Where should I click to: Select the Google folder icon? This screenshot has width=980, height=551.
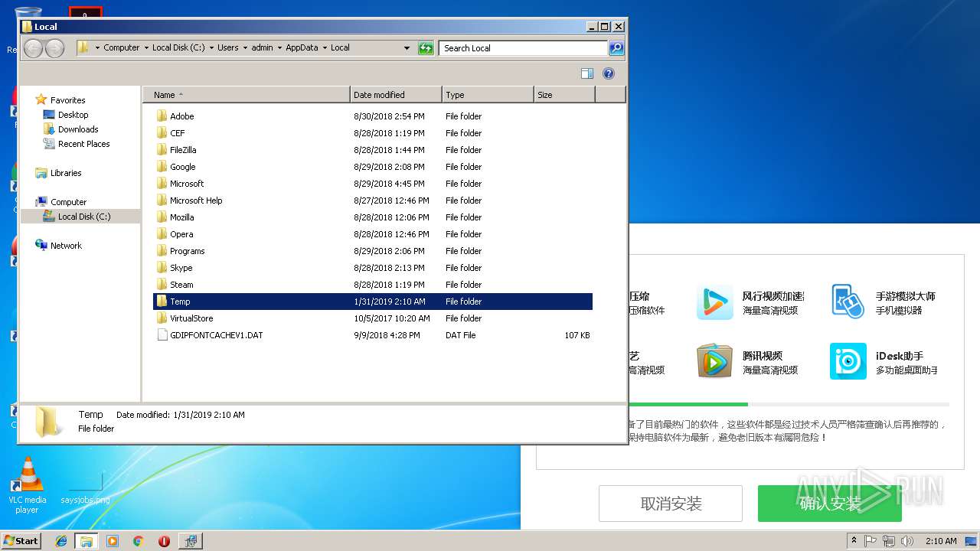(162, 167)
